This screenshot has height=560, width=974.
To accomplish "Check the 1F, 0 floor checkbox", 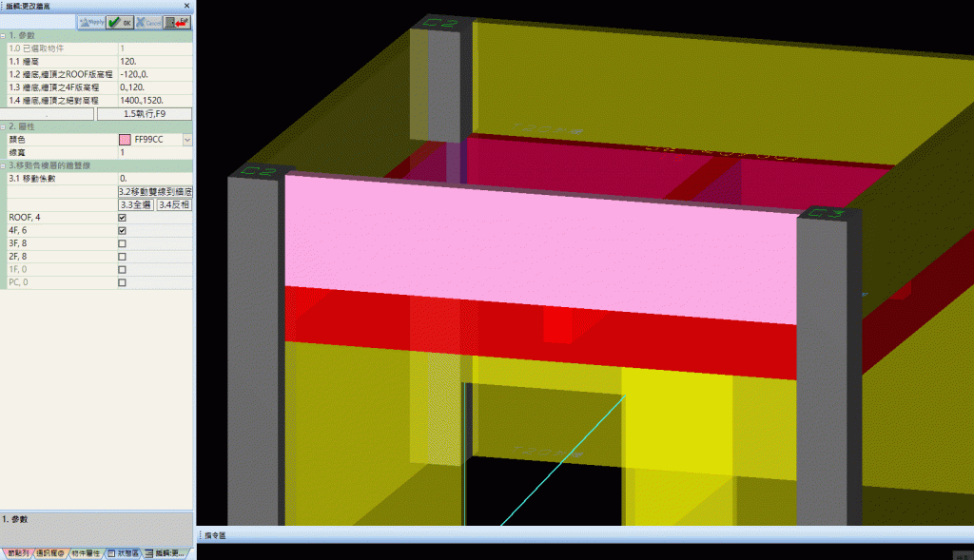I will click(123, 270).
